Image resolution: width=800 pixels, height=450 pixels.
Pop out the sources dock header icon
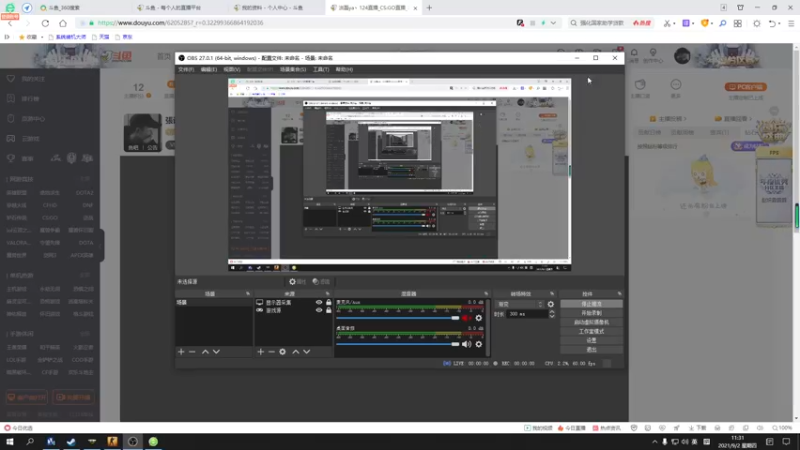pyautogui.click(x=328, y=294)
